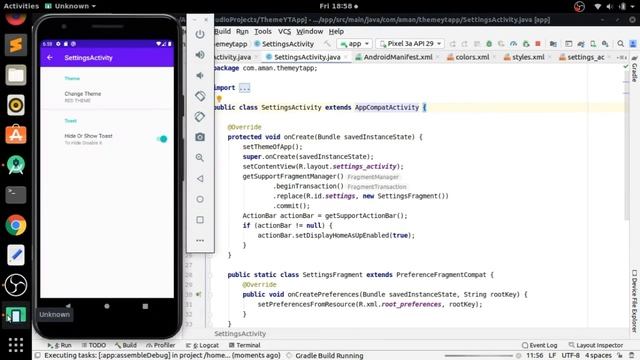This screenshot has width=640, height=360.
Task: Open the Device File Explorer side panel
Action: pos(634,301)
